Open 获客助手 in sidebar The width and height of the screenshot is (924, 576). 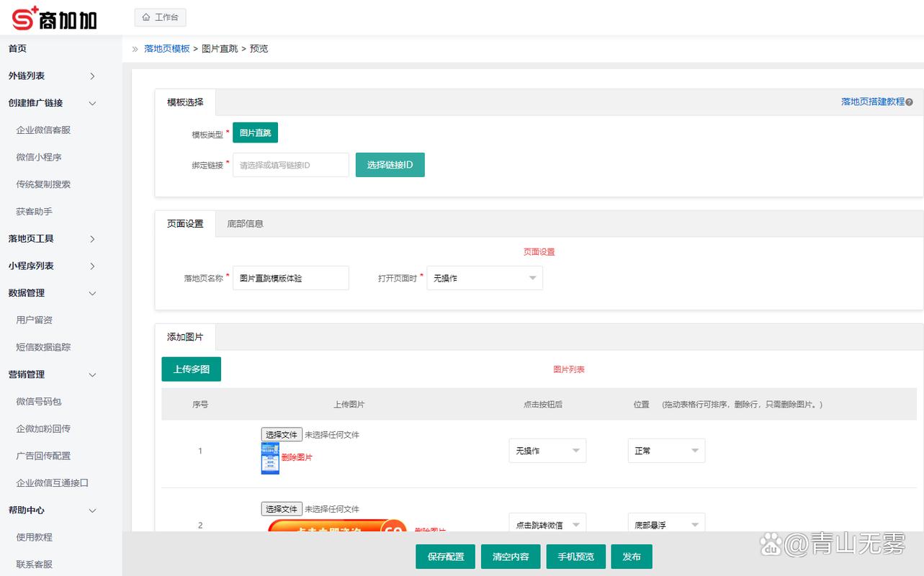coord(34,212)
